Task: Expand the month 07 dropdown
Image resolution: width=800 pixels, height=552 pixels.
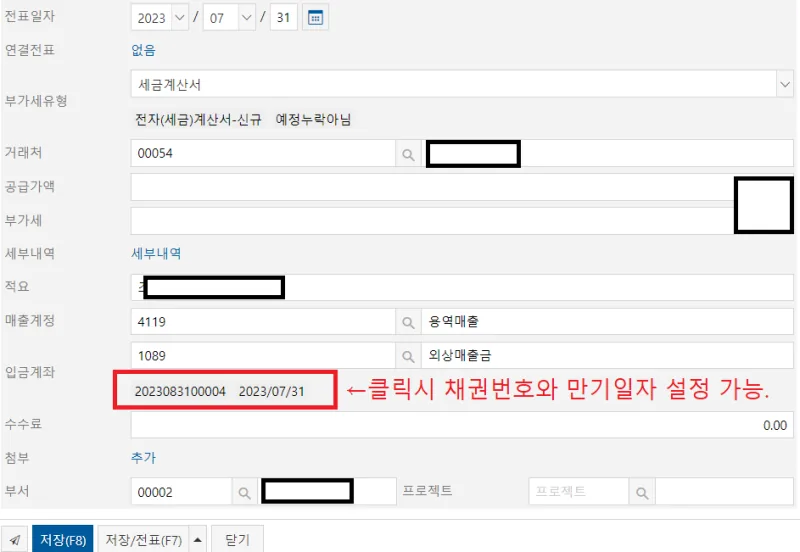Action: pyautogui.click(x=246, y=18)
